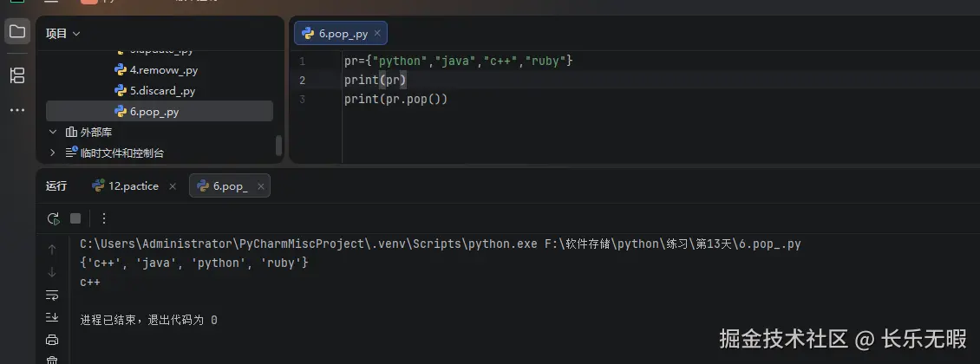Image resolution: width=980 pixels, height=364 pixels.
Task: Toggle scroll to end of console
Action: [52, 317]
